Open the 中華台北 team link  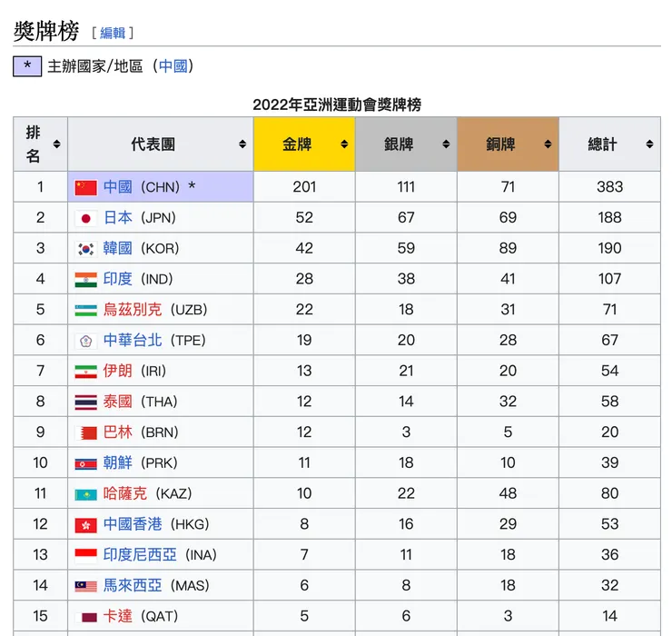133,340
